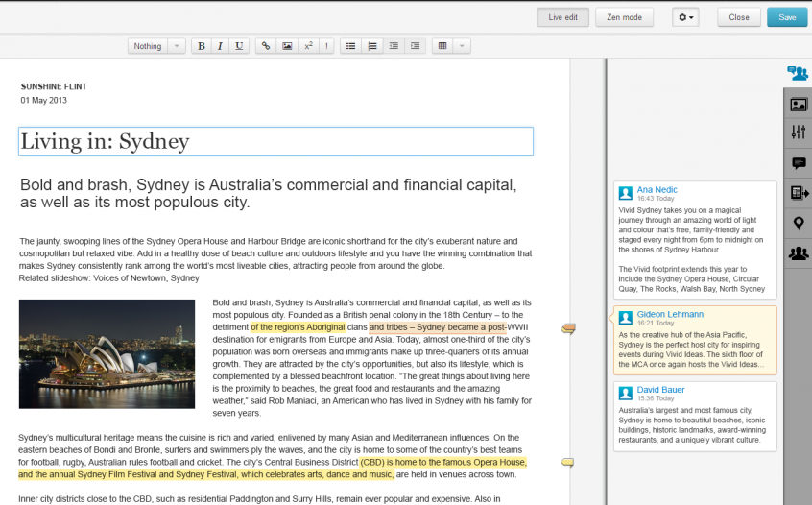The width and height of the screenshot is (812, 505).
Task: Open the team members sidebar tab
Action: [x=798, y=253]
